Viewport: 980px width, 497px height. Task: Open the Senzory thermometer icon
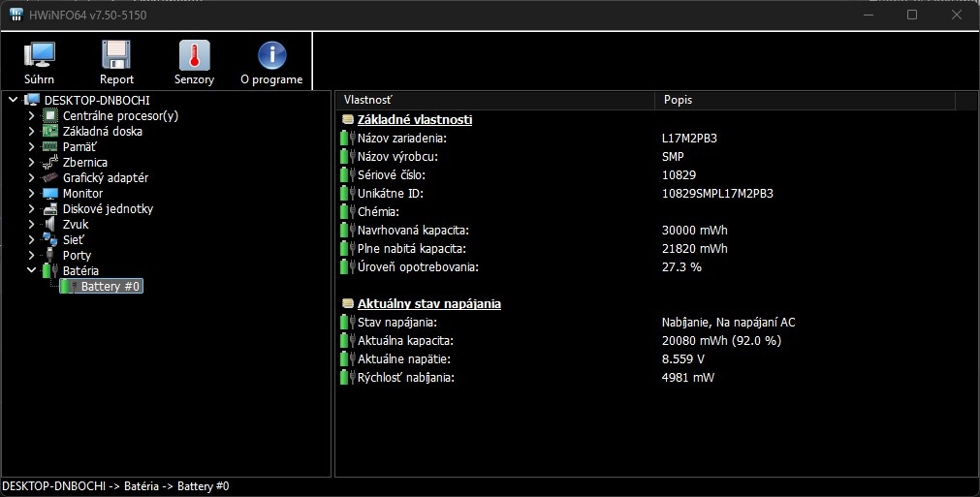pyautogui.click(x=194, y=55)
